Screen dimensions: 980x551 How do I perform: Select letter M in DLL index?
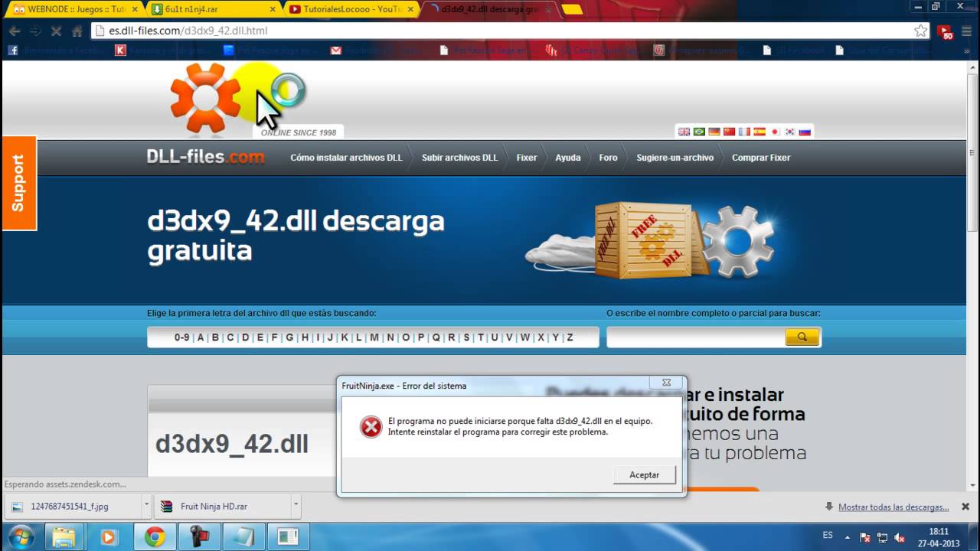tap(374, 337)
